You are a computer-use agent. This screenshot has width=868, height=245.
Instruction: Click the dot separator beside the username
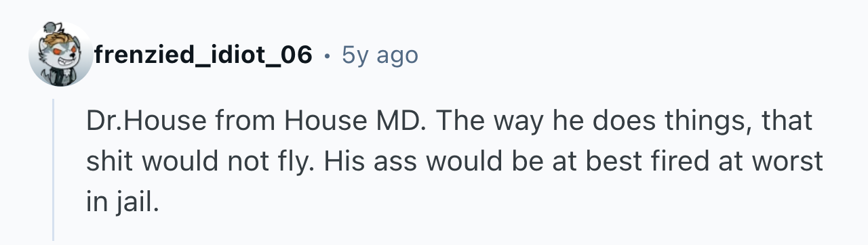328,55
